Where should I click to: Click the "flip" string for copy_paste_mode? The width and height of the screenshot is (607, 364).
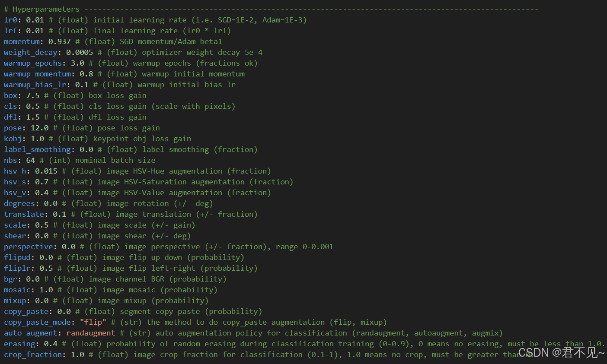[93, 322]
